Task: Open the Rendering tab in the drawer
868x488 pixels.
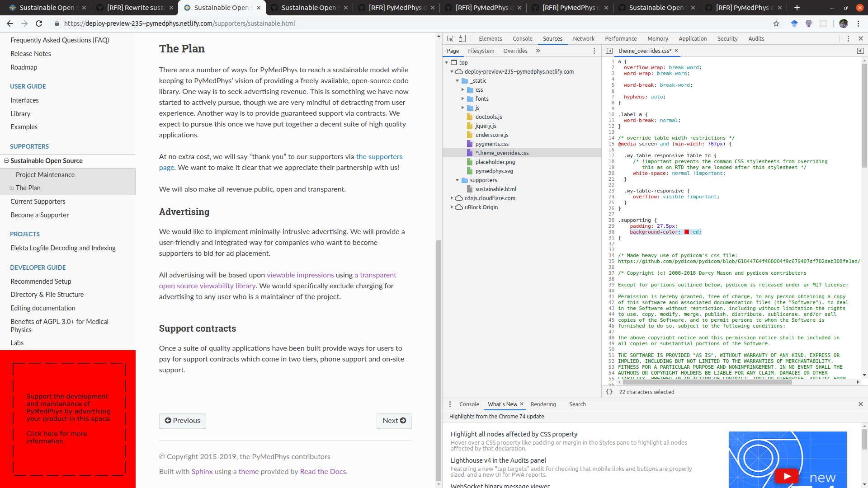Action: pyautogui.click(x=543, y=404)
